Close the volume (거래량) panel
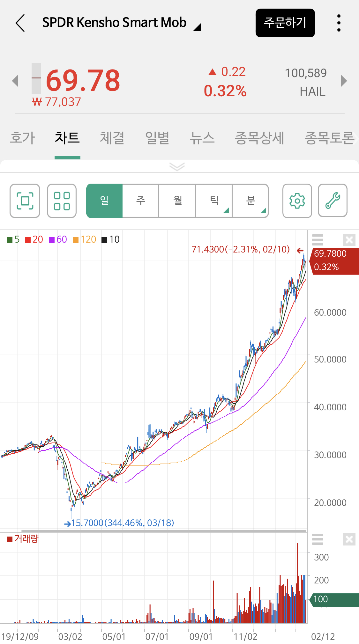The image size is (359, 644). [x=349, y=539]
